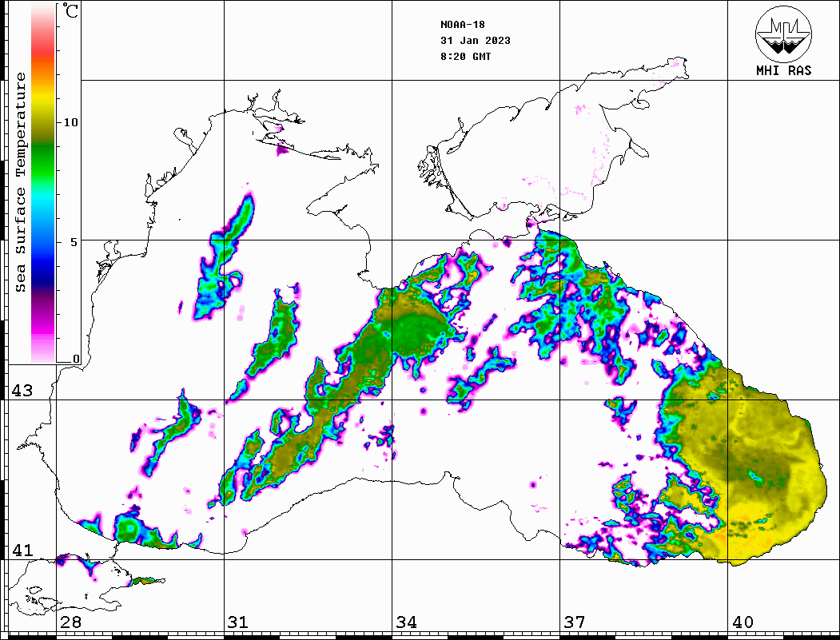This screenshot has width=840, height=640.
Task: Click the "10" tick on temperature scale
Action: [70, 122]
